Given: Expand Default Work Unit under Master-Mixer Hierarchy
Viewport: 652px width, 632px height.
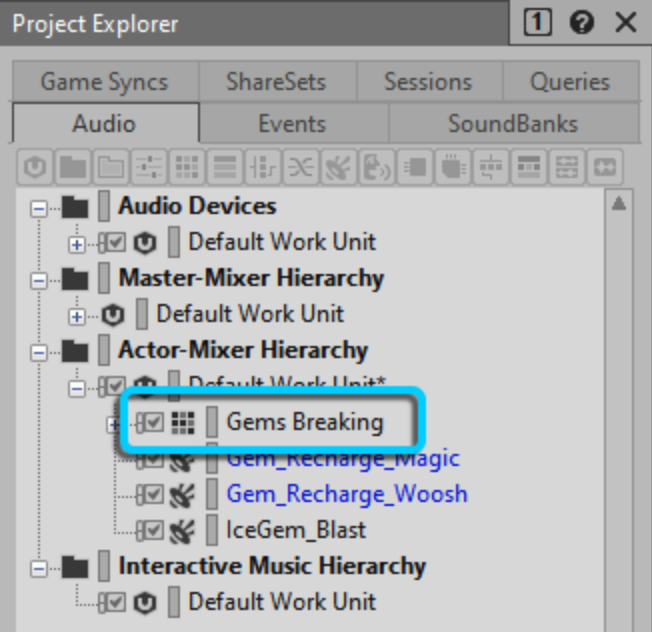Looking at the screenshot, I should pyautogui.click(x=77, y=315).
